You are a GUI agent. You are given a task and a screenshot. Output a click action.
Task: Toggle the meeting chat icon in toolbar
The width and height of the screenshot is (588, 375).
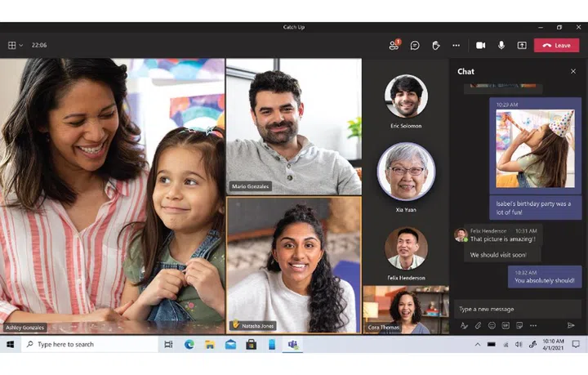click(415, 46)
